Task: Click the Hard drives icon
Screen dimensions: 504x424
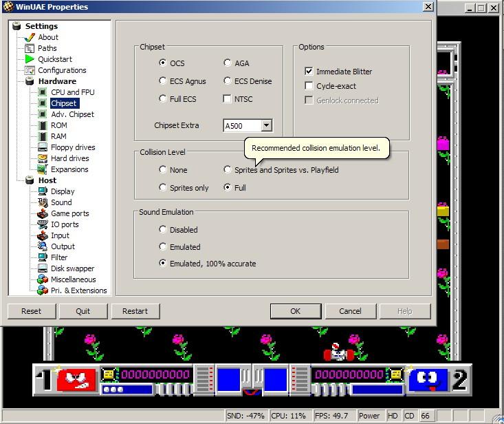Action: pyautogui.click(x=43, y=158)
